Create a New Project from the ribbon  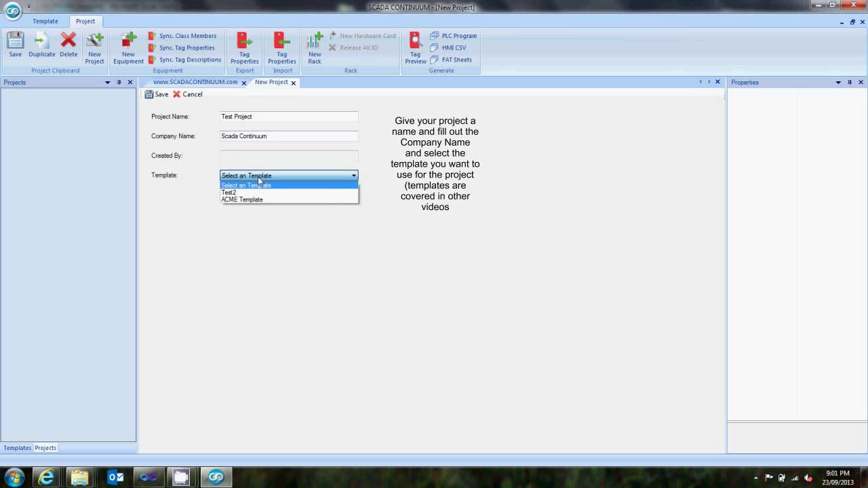95,47
